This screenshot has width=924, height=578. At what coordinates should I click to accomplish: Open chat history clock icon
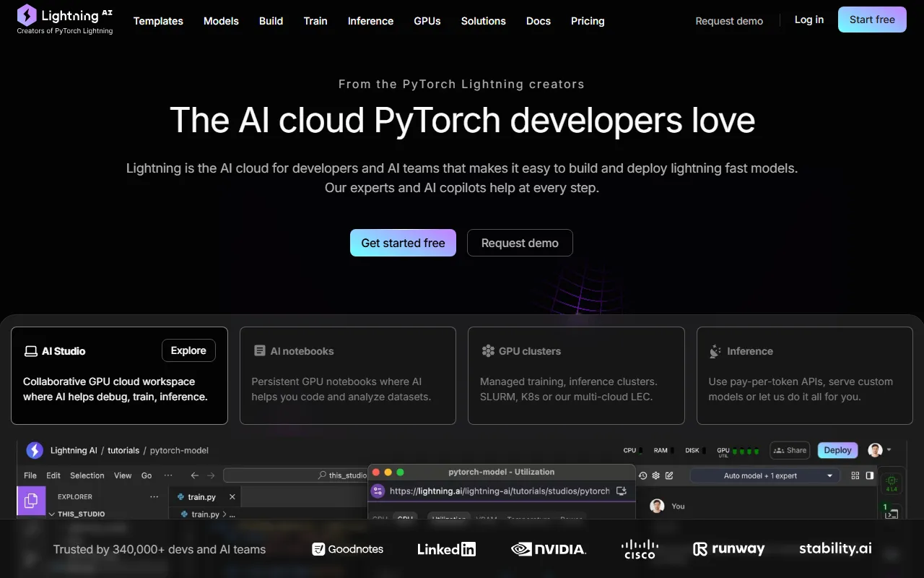click(642, 475)
